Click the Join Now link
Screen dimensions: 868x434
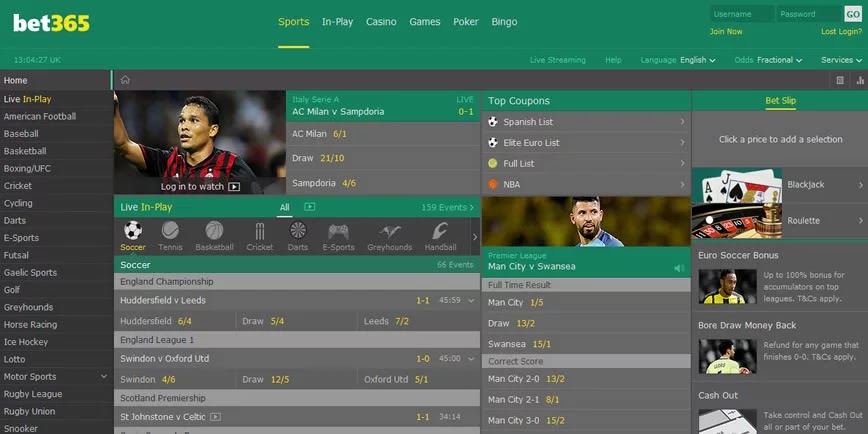(726, 32)
